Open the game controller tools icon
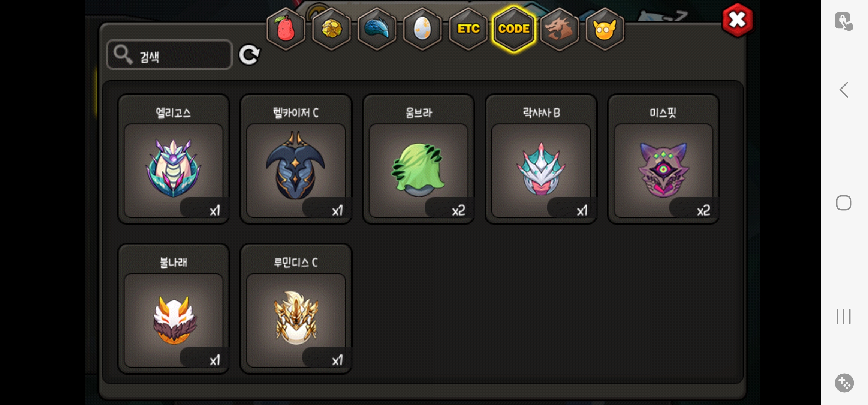Image resolution: width=868 pixels, height=405 pixels. pyautogui.click(x=844, y=383)
